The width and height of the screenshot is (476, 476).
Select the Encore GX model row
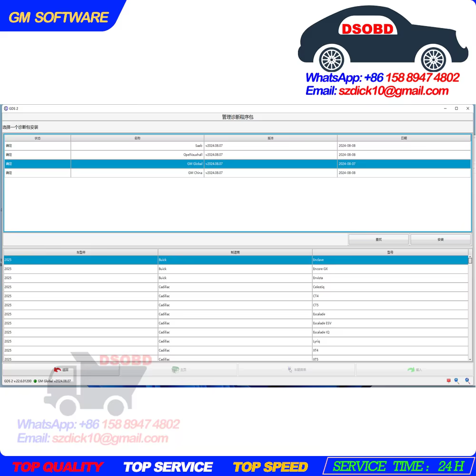[236, 269]
